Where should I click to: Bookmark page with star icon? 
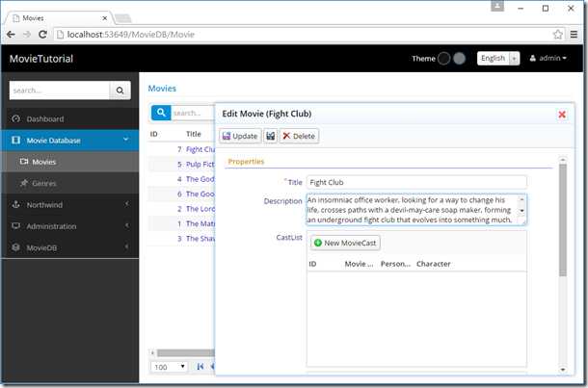click(557, 35)
